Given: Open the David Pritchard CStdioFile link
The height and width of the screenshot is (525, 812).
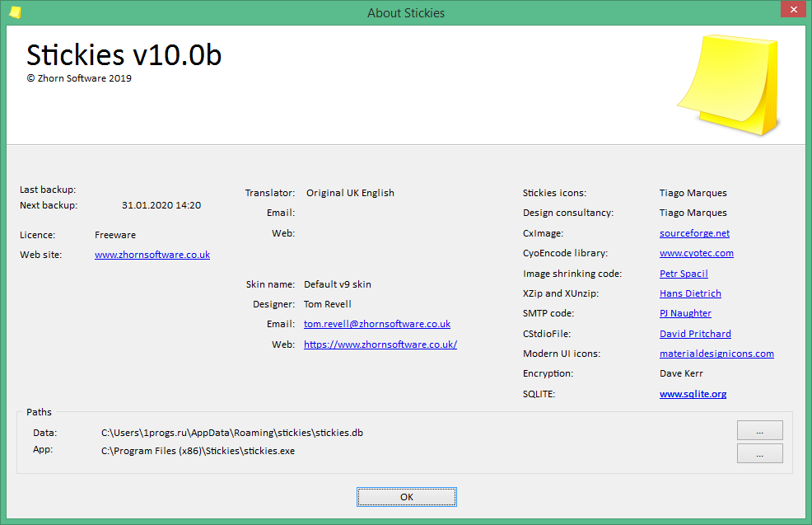Looking at the screenshot, I should [x=695, y=334].
